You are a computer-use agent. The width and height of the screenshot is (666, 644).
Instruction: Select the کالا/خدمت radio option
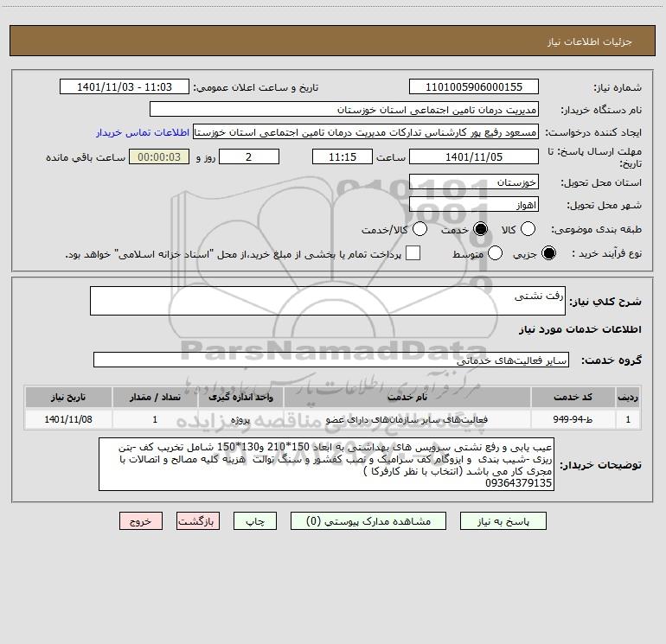pos(420,229)
